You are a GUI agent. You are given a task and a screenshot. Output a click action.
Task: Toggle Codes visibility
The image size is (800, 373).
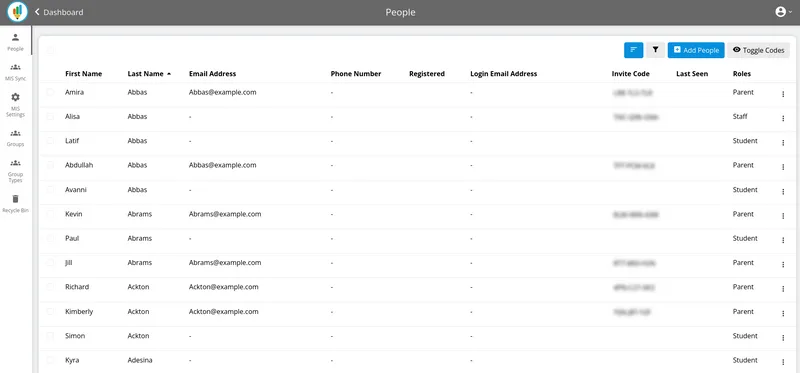click(758, 50)
